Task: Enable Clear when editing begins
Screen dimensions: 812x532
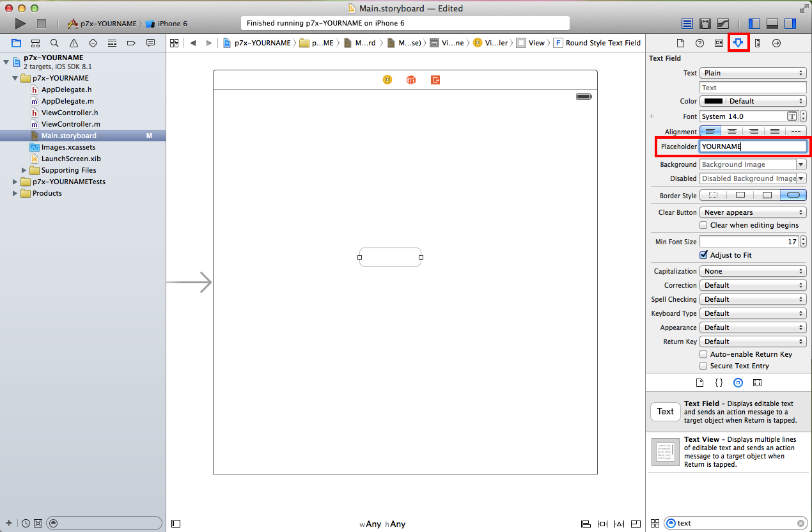Action: tap(703, 225)
